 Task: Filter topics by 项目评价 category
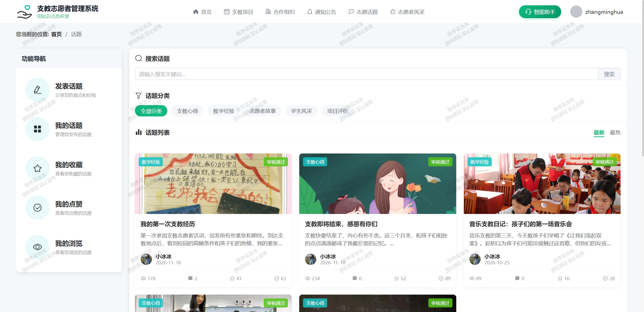click(337, 111)
